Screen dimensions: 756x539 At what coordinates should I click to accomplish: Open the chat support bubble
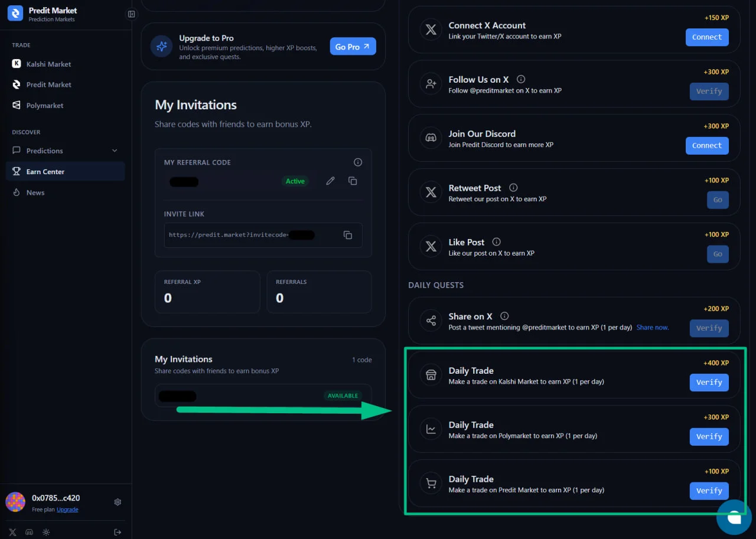[x=734, y=517]
